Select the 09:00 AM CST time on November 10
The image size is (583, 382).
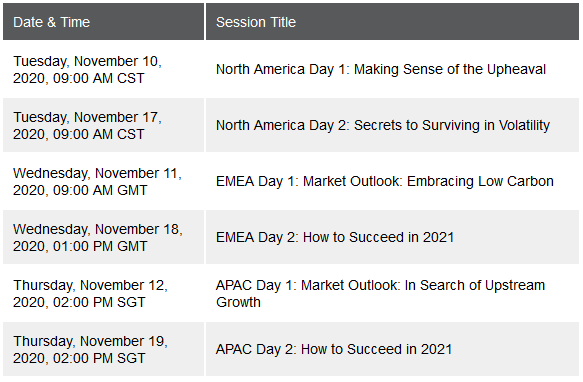coord(99,78)
